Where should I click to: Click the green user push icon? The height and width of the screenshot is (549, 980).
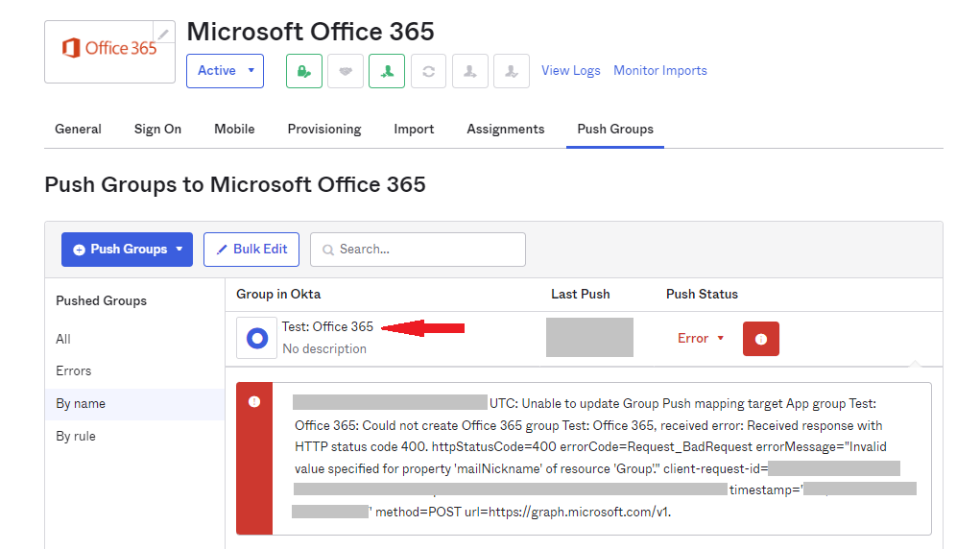[387, 71]
